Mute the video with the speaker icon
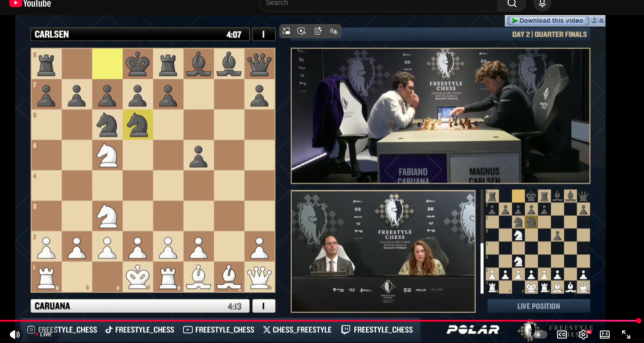The image size is (644, 343). [15, 334]
